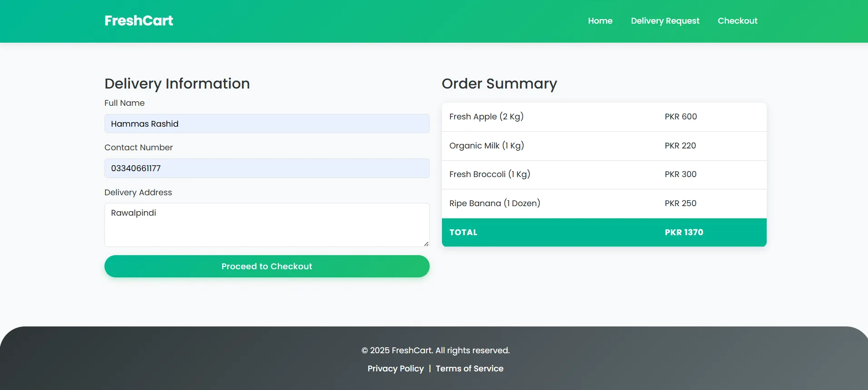This screenshot has width=868, height=390.
Task: Click inside the Delivery Address textarea
Action: tap(267, 225)
